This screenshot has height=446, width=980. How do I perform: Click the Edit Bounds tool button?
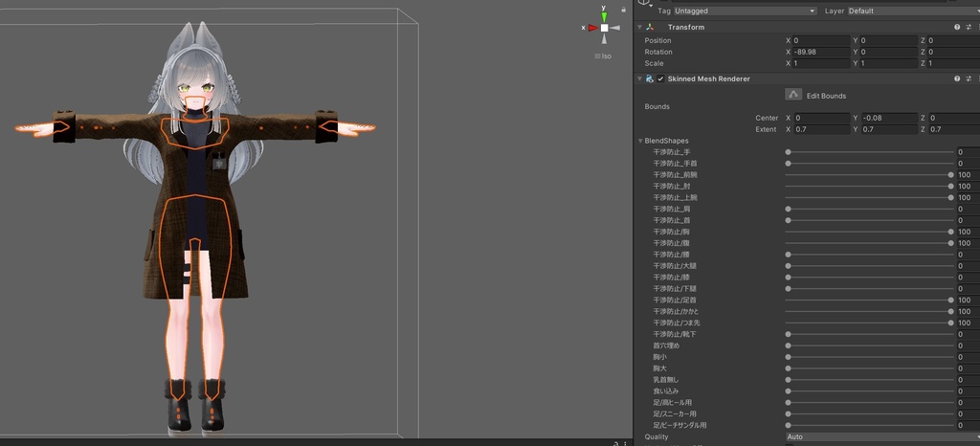click(793, 95)
